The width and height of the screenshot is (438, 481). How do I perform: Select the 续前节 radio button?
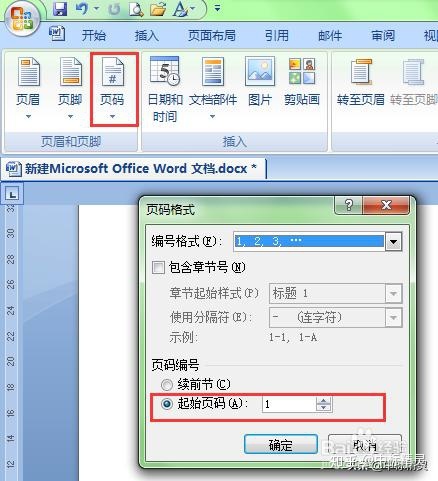click(x=167, y=385)
